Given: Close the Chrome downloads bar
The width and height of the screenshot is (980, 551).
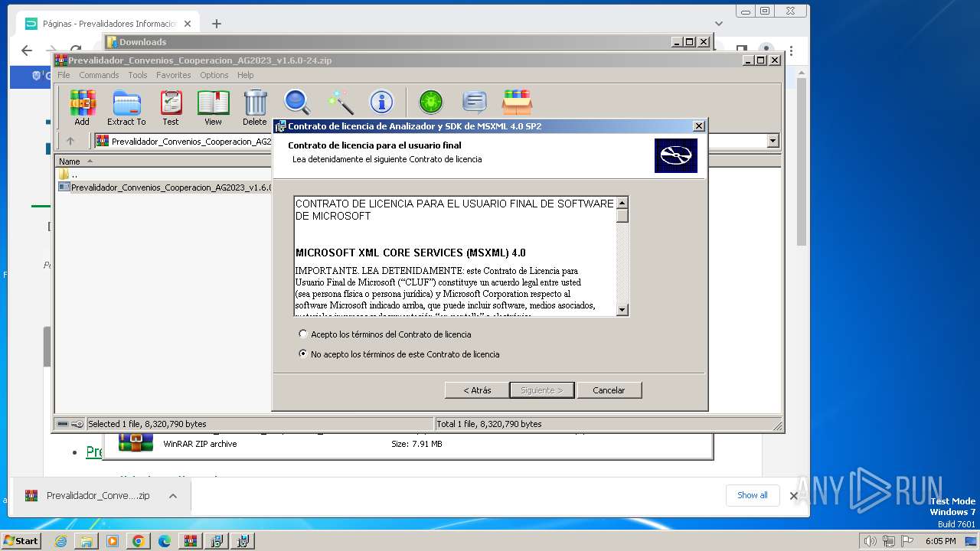Looking at the screenshot, I should tap(794, 496).
